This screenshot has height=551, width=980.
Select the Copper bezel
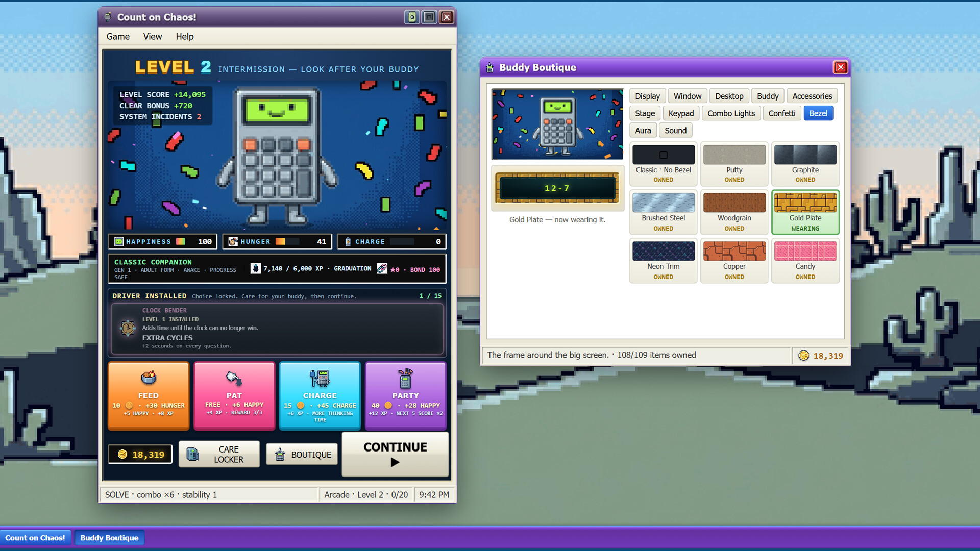pyautogui.click(x=734, y=261)
